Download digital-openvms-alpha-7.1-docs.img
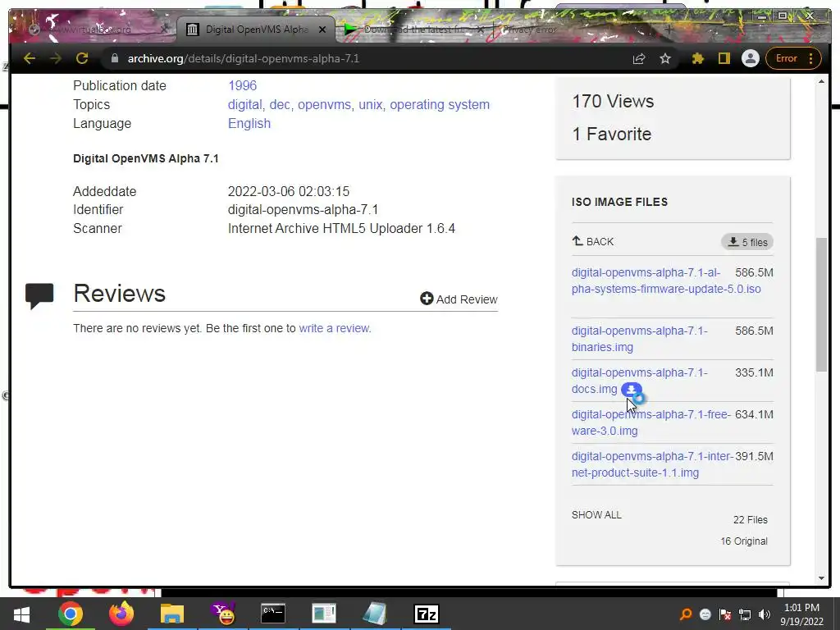The width and height of the screenshot is (840, 630). (x=640, y=381)
